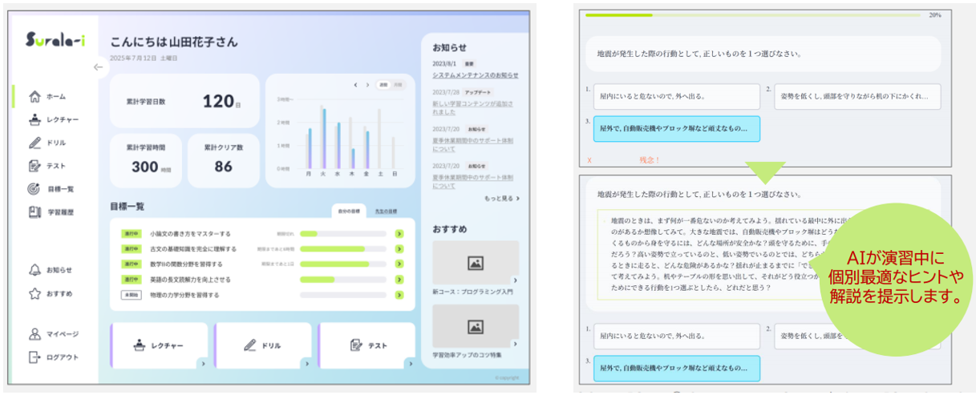Open the テスト icon in sidebar
The width and height of the screenshot is (980, 399).
pyautogui.click(x=34, y=167)
